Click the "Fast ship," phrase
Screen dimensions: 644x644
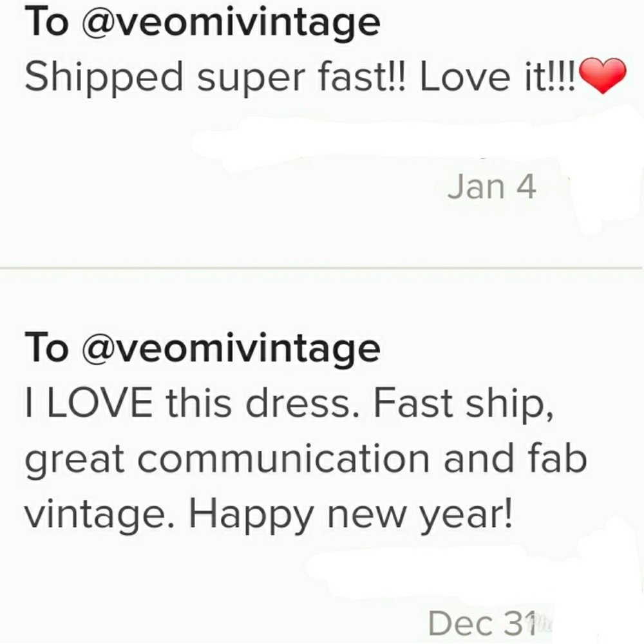tap(462, 404)
